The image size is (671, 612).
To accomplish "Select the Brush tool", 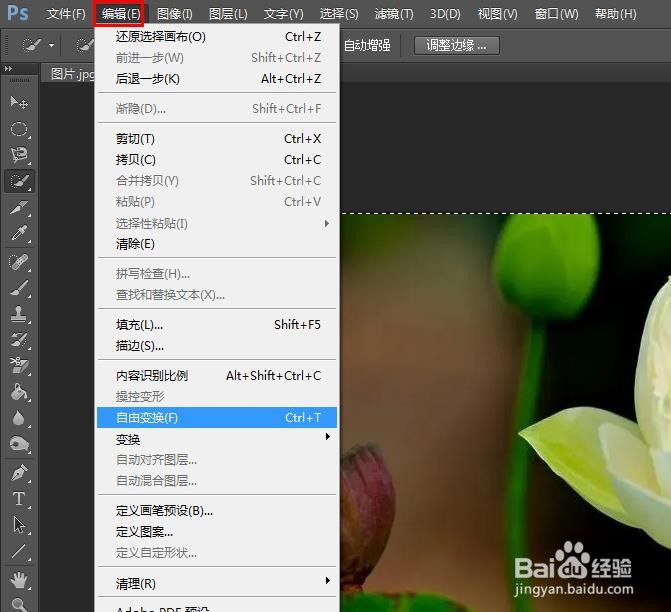I will pyautogui.click(x=18, y=288).
